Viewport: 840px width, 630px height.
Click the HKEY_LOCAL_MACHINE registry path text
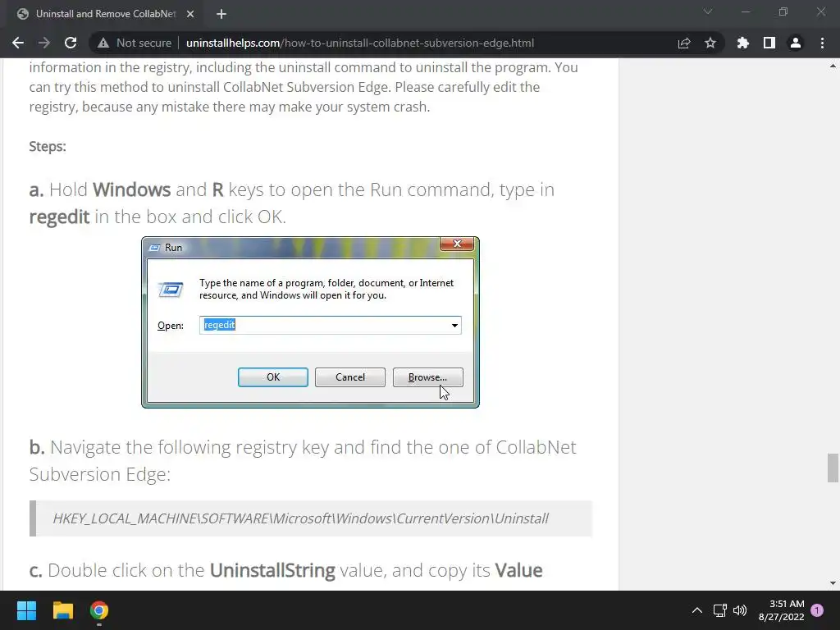point(300,518)
